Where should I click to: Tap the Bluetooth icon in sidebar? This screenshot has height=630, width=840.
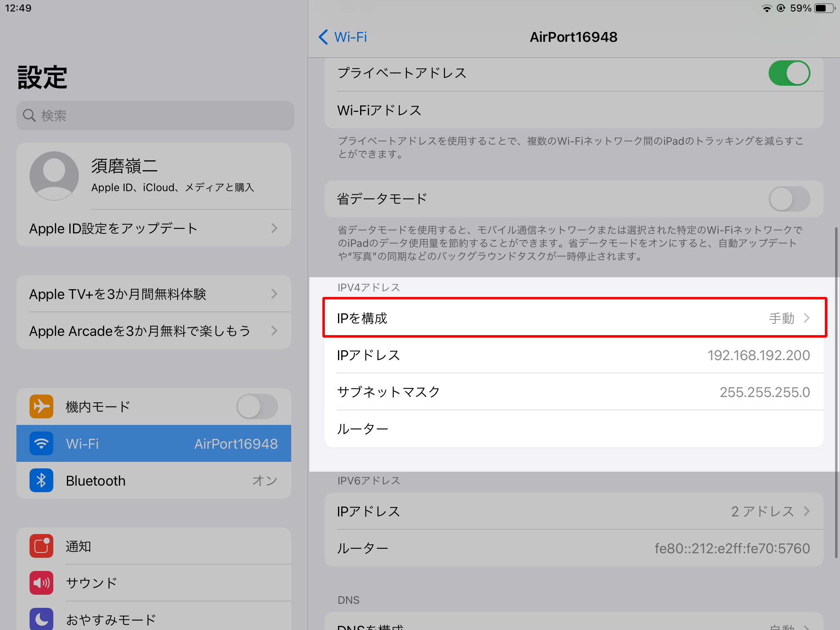(41, 480)
